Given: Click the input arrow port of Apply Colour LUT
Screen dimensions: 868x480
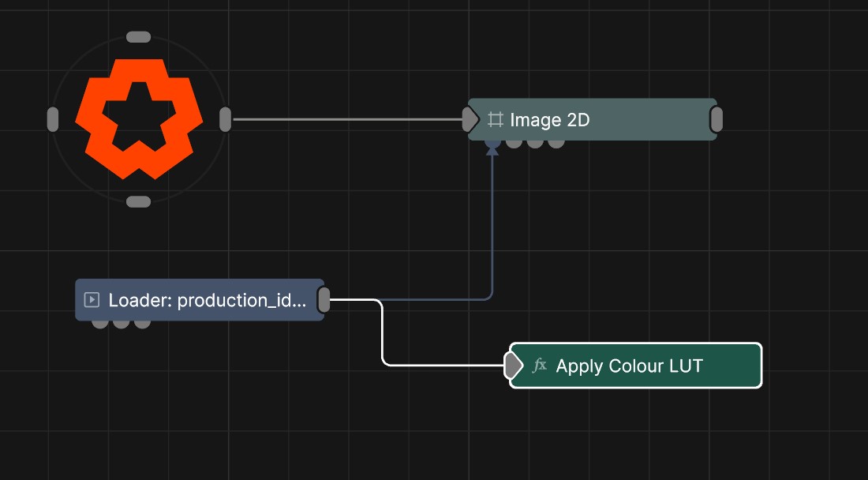Looking at the screenshot, I should [x=513, y=366].
